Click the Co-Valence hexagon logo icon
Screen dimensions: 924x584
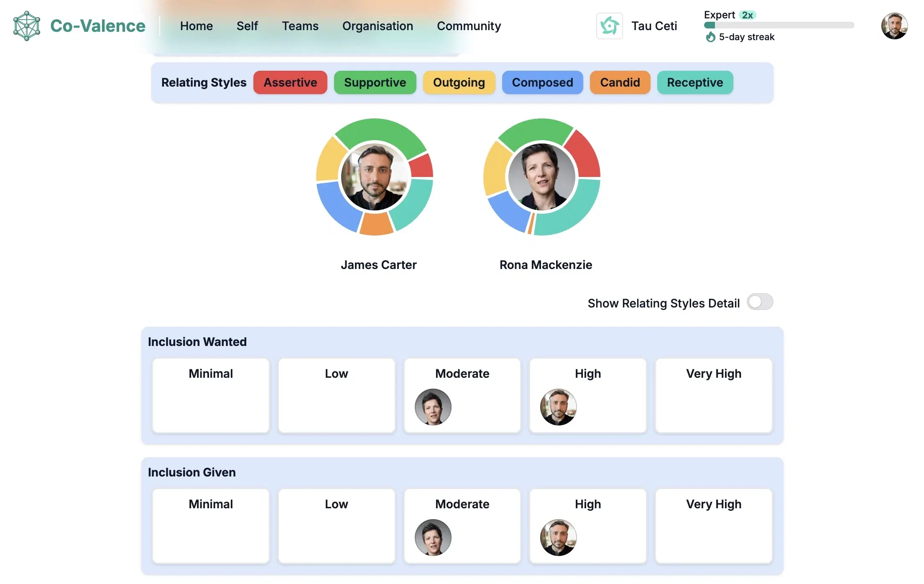coord(27,26)
